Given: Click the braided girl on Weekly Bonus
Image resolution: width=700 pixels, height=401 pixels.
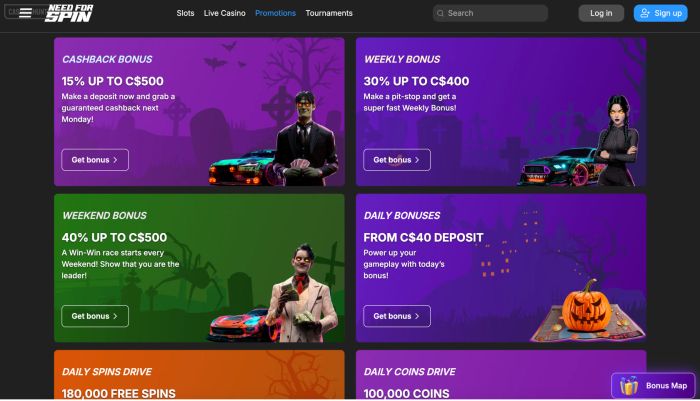Looking at the screenshot, I should click(617, 141).
